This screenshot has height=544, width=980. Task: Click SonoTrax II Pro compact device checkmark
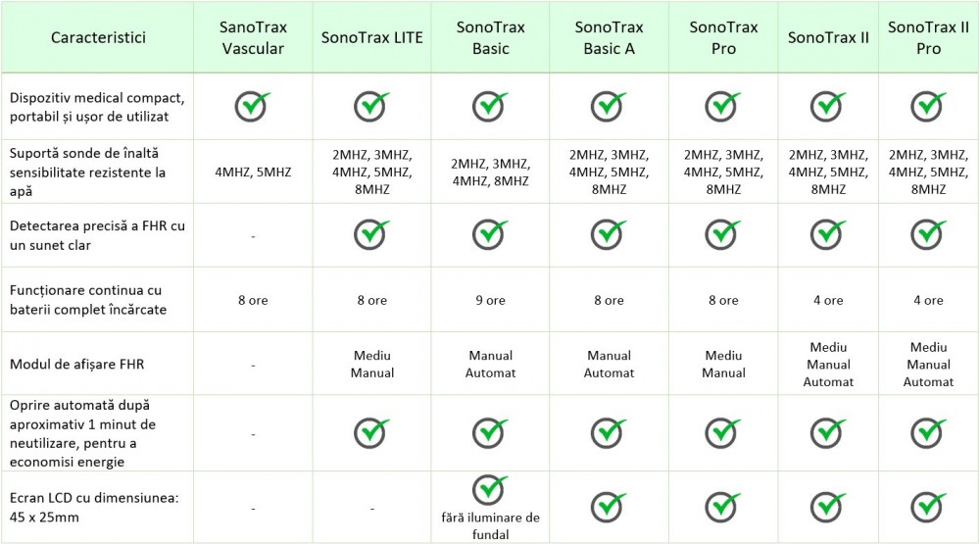927,105
